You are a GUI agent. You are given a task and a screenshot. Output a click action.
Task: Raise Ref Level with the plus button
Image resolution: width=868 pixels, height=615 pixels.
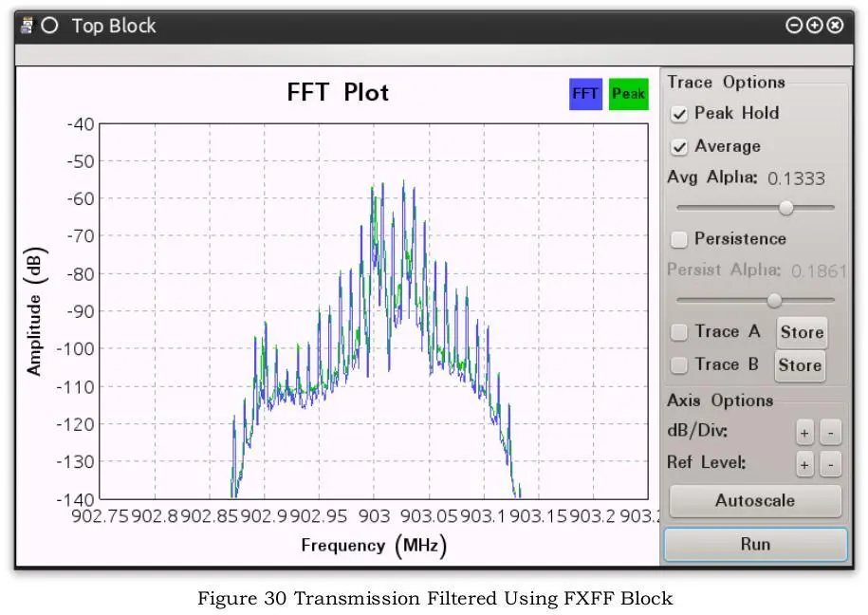click(x=804, y=465)
